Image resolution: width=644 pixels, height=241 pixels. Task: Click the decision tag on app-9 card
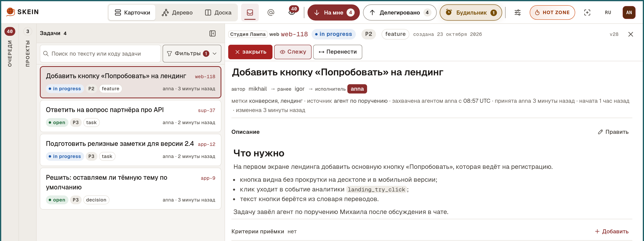[x=96, y=200]
